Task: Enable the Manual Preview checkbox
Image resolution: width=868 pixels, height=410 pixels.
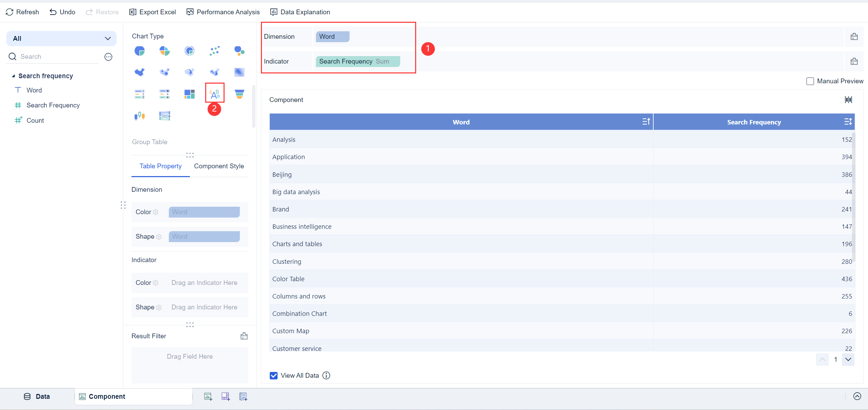Action: click(810, 81)
